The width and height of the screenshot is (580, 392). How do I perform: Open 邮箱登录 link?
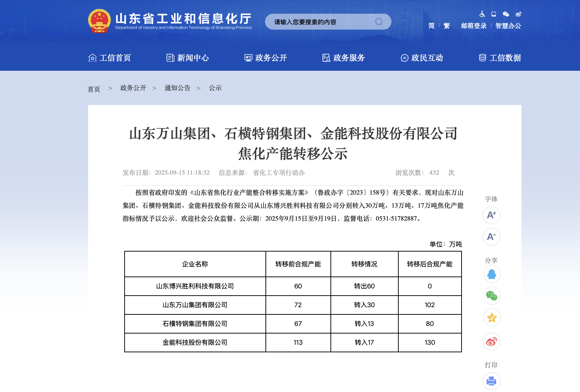[474, 26]
